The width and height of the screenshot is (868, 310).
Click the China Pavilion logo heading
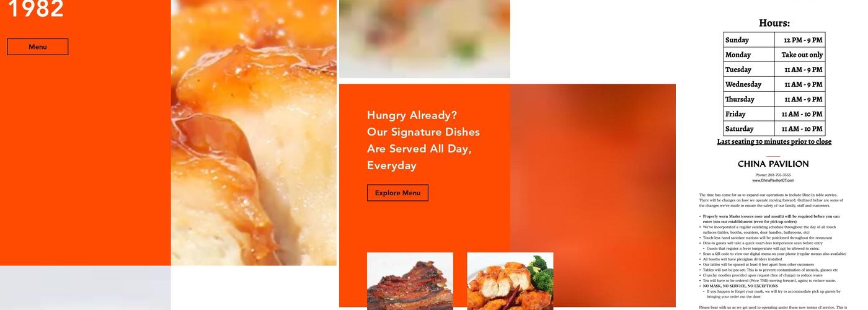click(773, 164)
